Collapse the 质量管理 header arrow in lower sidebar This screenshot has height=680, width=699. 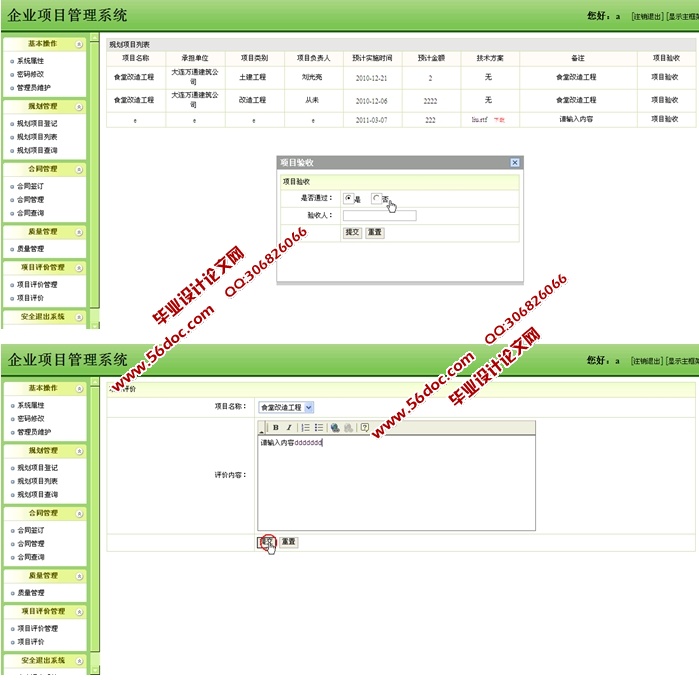(x=79, y=576)
